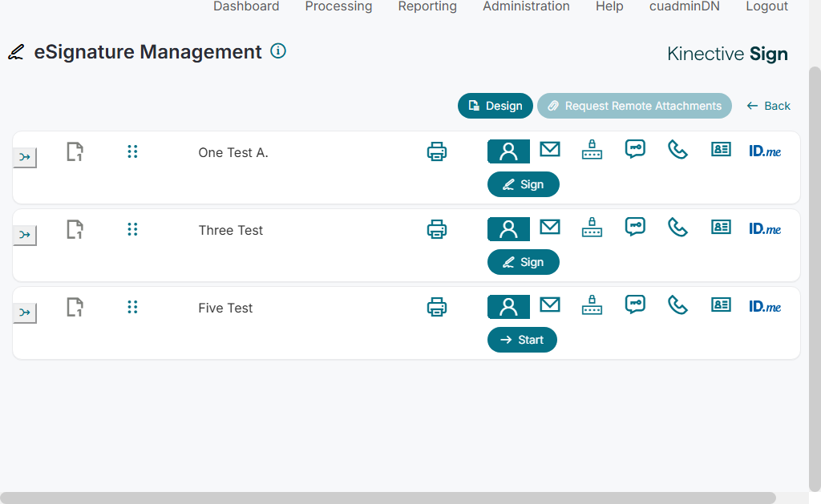Open the Reporting menu
821x504 pixels.
point(427,6)
